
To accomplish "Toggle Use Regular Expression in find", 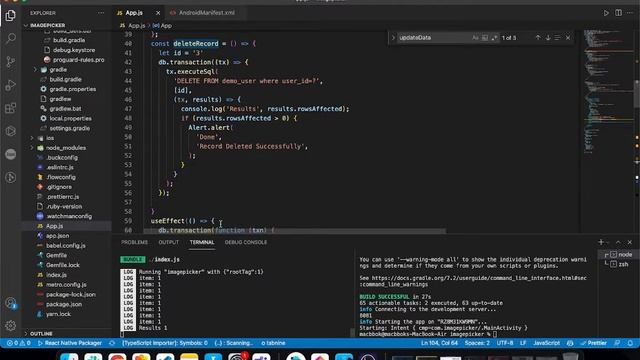I will 494,38.
